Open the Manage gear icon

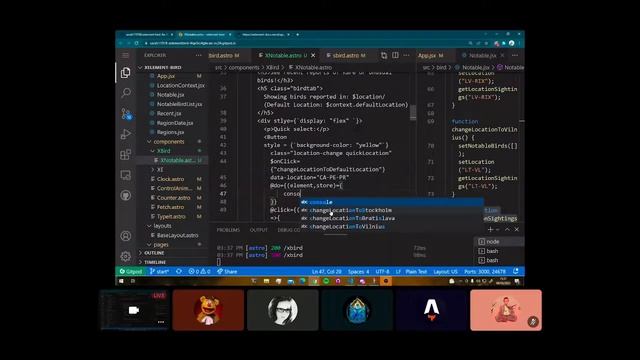point(126,256)
